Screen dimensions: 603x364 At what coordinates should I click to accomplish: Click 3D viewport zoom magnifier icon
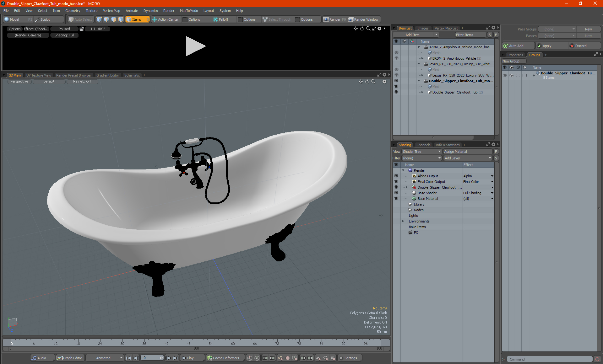[373, 82]
